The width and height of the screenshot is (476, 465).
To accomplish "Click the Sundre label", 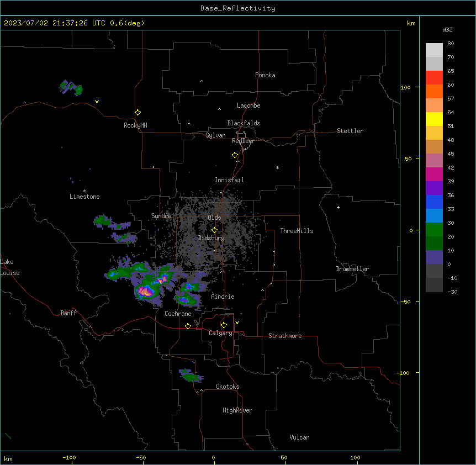I will pos(161,216).
